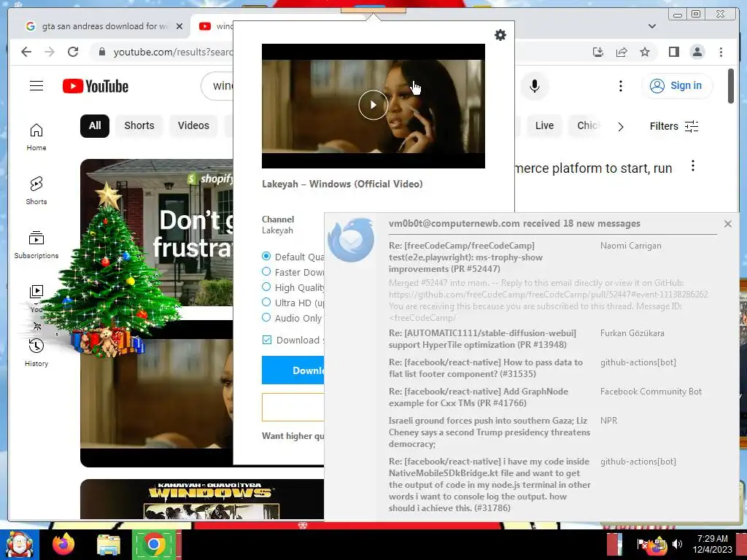Play the Lakeyah Windows video preview
The height and width of the screenshot is (560, 747).
coord(373,105)
